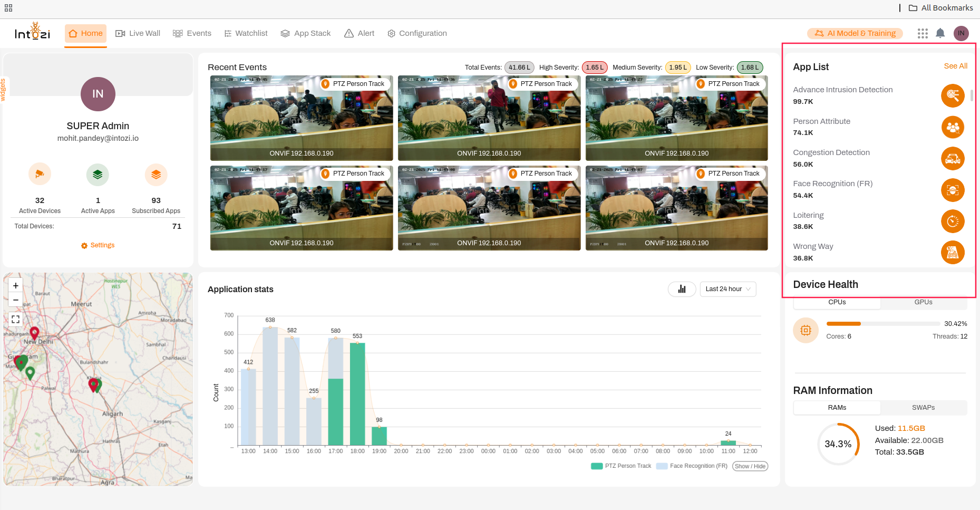Go to the Watchlist menu item
This screenshot has width=980, height=510.
(x=246, y=33)
